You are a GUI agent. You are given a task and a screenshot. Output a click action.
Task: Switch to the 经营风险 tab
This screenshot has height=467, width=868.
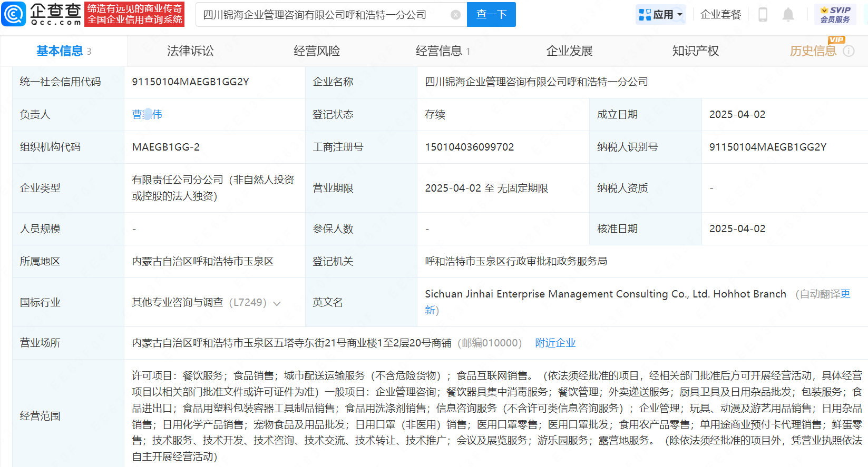(317, 51)
